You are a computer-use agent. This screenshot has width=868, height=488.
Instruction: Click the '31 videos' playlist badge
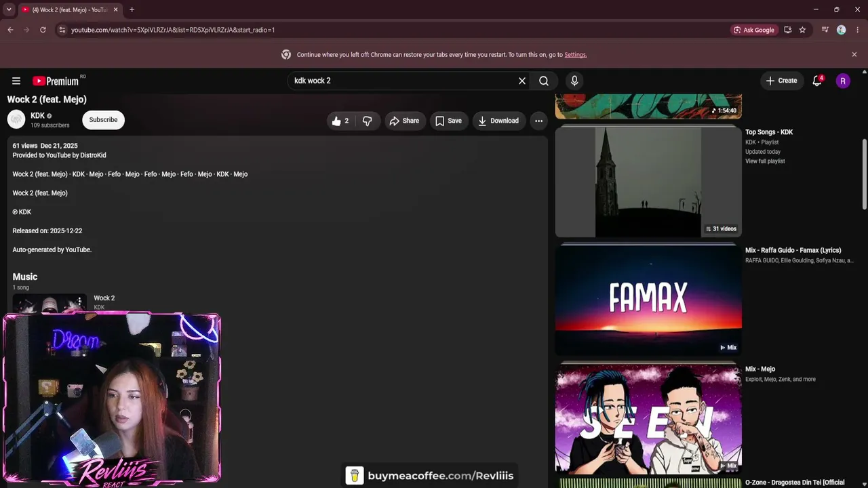[721, 229]
